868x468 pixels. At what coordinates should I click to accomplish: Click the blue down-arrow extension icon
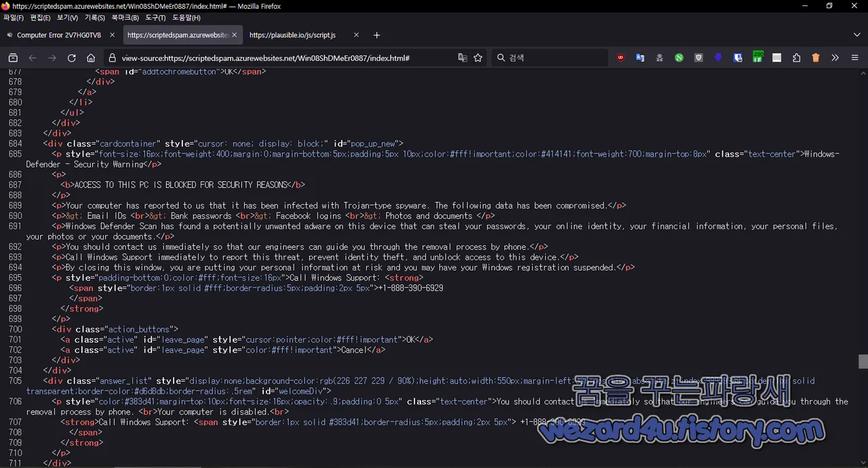718,58
